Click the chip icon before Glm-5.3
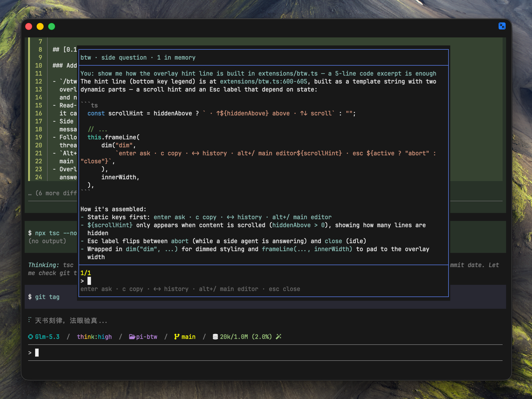 click(x=30, y=337)
